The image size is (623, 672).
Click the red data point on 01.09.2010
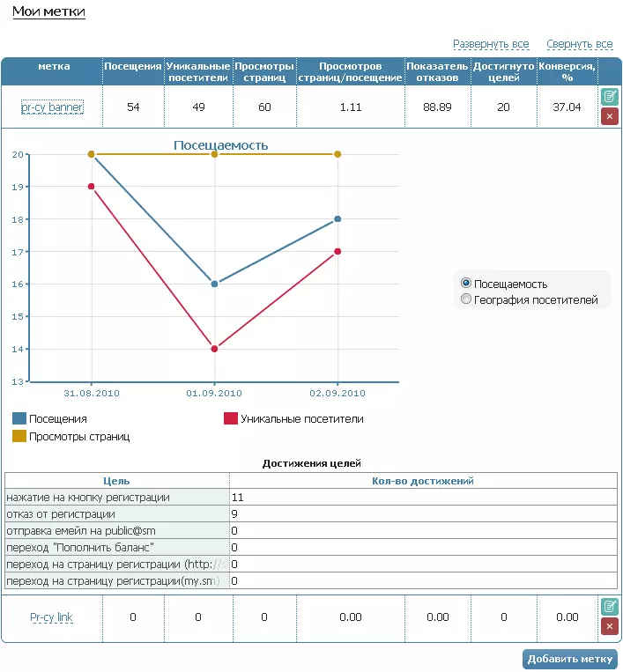coord(214,349)
